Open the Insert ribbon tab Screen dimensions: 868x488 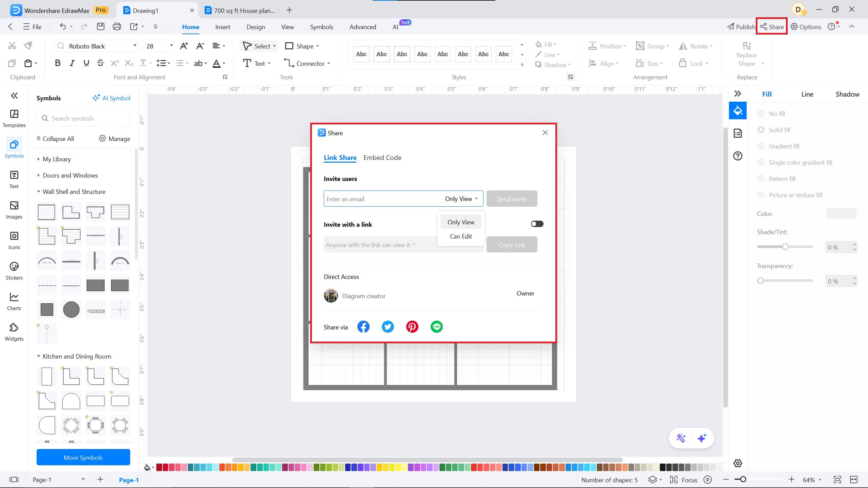coord(222,27)
